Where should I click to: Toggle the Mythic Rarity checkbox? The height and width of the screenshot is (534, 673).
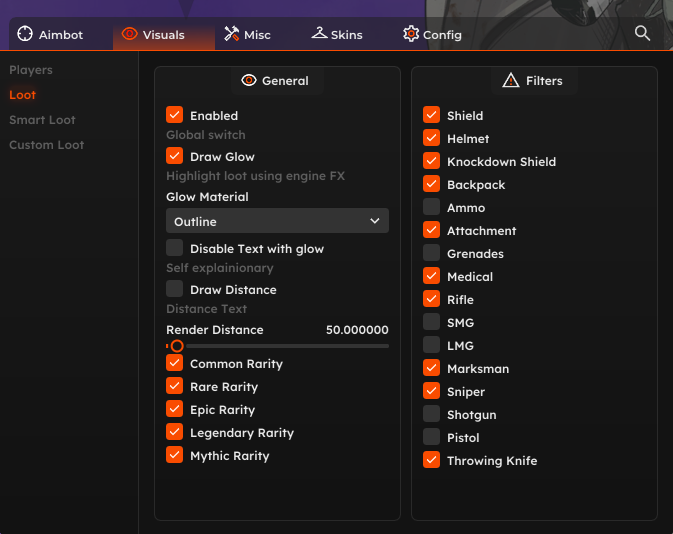pos(175,455)
